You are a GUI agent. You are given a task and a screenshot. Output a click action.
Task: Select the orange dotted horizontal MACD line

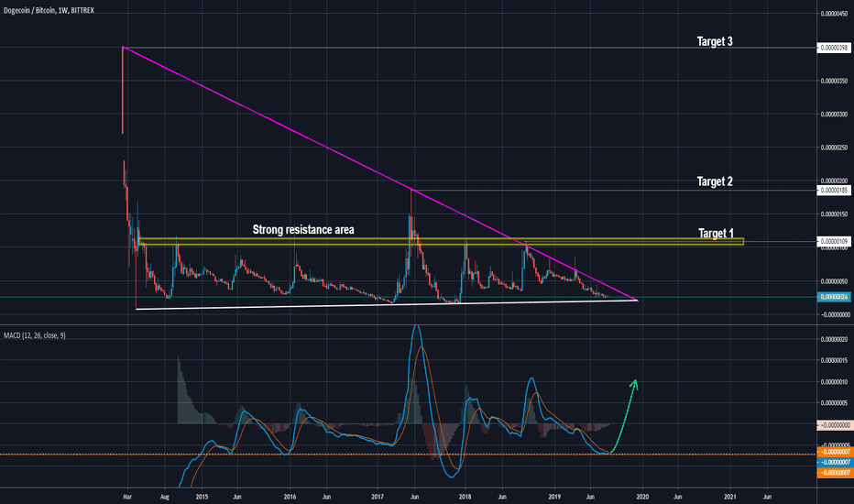(x=409, y=454)
